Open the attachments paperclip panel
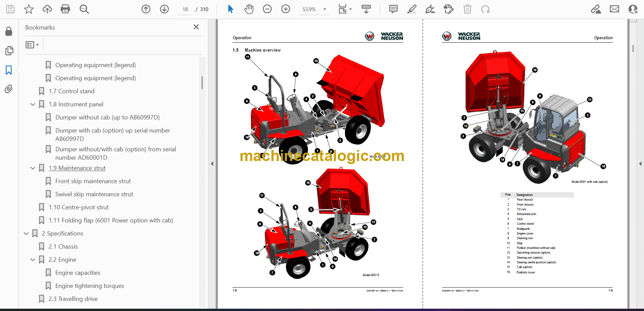 9,89
